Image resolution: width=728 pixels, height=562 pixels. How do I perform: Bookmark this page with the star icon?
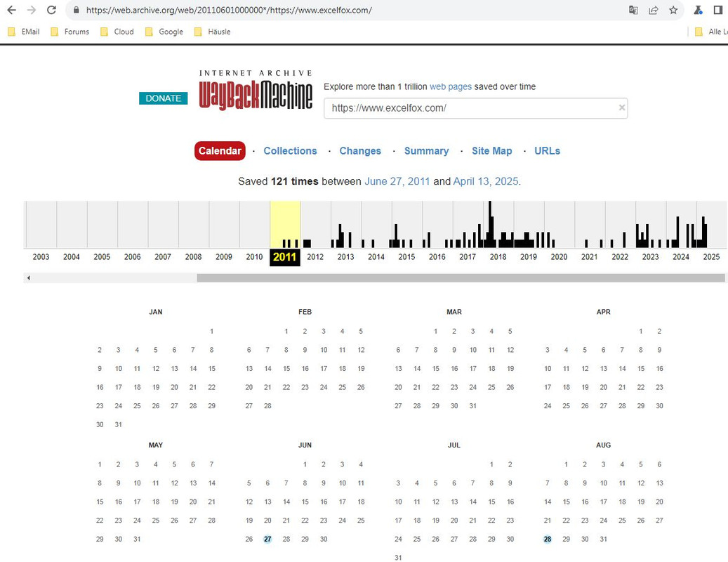[x=673, y=10]
